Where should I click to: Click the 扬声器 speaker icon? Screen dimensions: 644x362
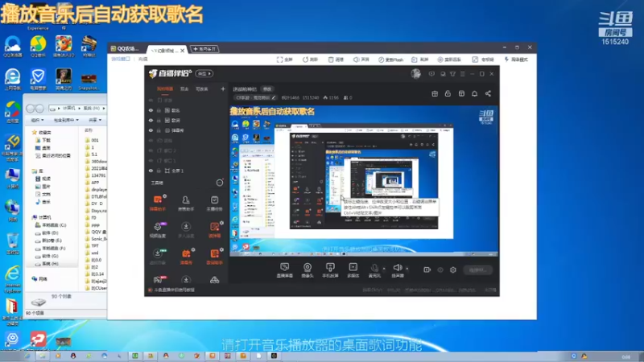(x=397, y=270)
